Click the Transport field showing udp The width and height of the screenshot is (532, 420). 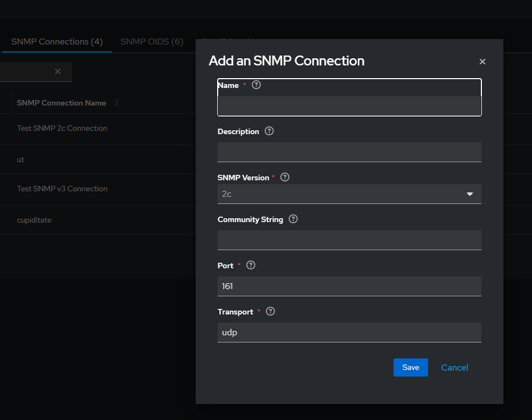349,333
